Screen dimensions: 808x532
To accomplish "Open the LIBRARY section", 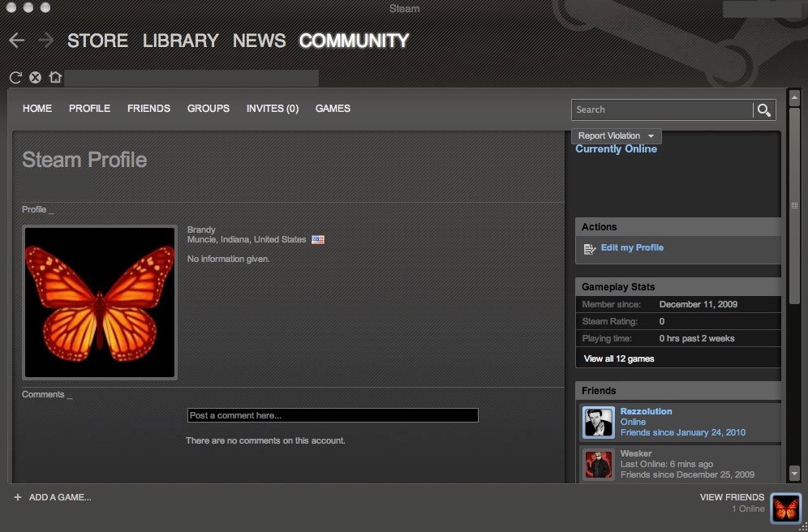I will (181, 41).
